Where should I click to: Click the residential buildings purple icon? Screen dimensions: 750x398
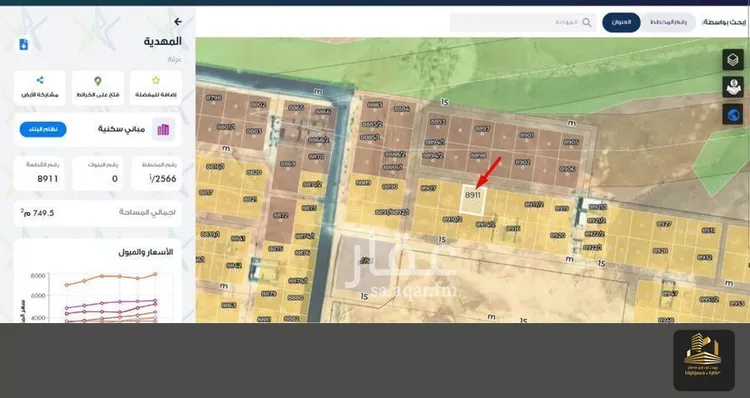[163, 129]
